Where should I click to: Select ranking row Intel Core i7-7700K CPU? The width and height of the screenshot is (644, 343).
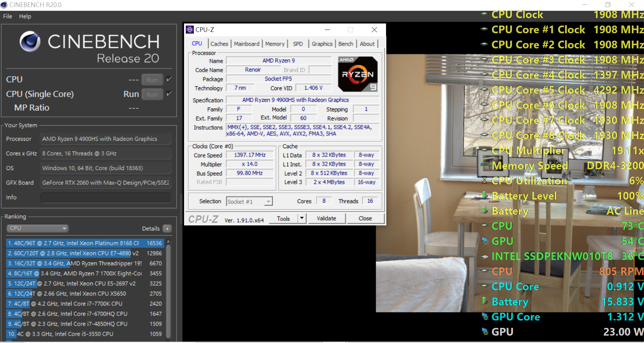85,303
